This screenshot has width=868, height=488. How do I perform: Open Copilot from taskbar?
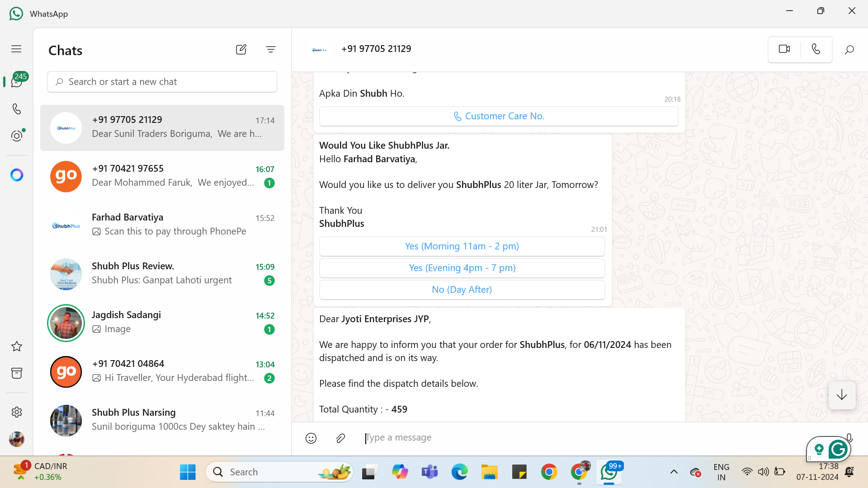point(400,472)
